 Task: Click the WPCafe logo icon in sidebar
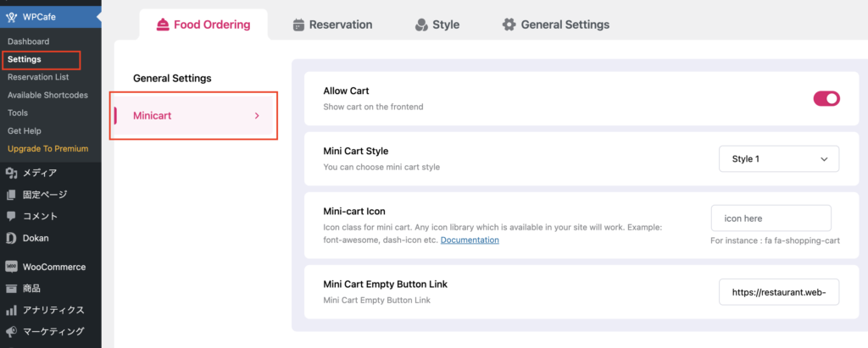[x=11, y=15]
